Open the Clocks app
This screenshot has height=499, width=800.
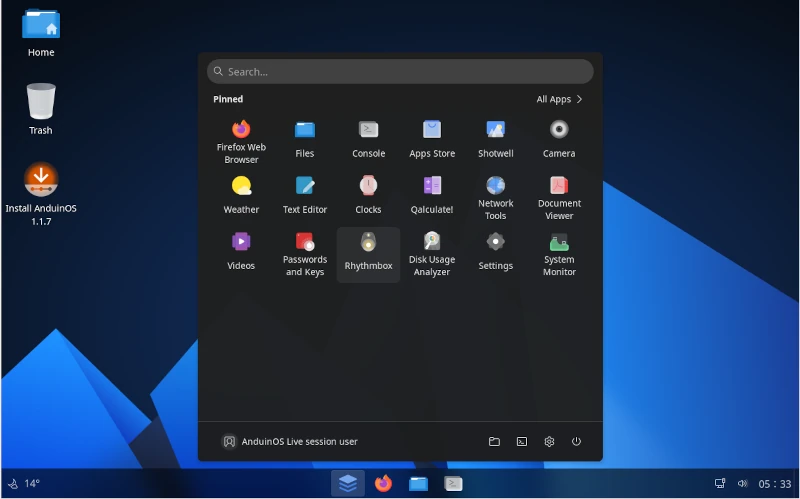(x=368, y=195)
